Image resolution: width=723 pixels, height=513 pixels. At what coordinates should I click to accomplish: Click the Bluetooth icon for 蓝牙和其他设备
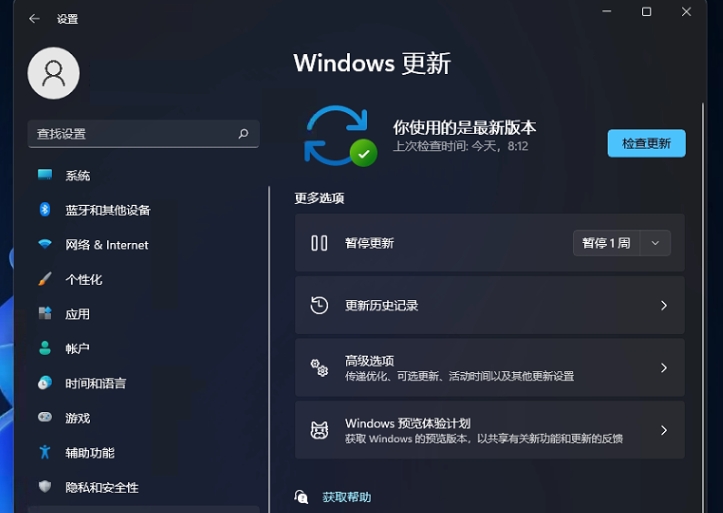(x=45, y=210)
